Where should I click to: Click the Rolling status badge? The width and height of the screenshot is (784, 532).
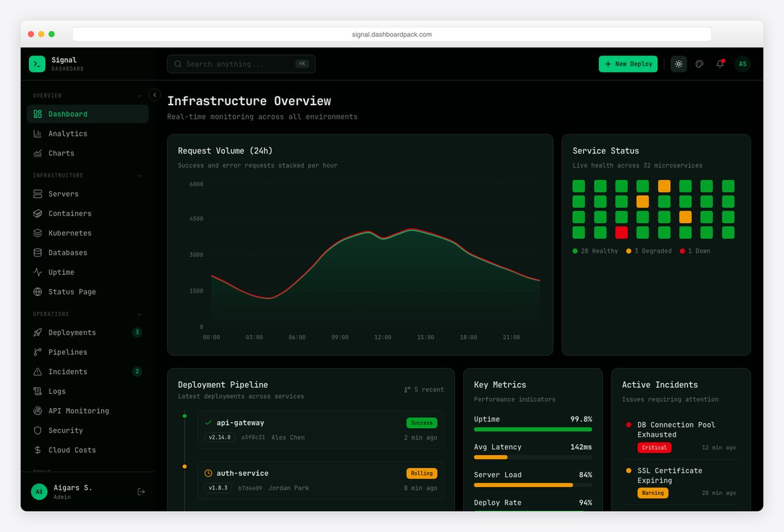coord(422,473)
